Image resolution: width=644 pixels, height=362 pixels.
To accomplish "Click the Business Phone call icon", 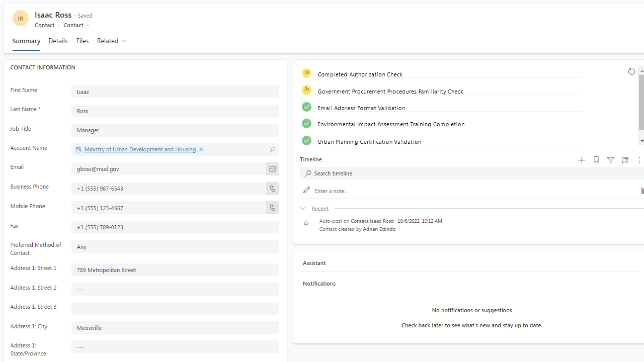I will click(272, 189).
